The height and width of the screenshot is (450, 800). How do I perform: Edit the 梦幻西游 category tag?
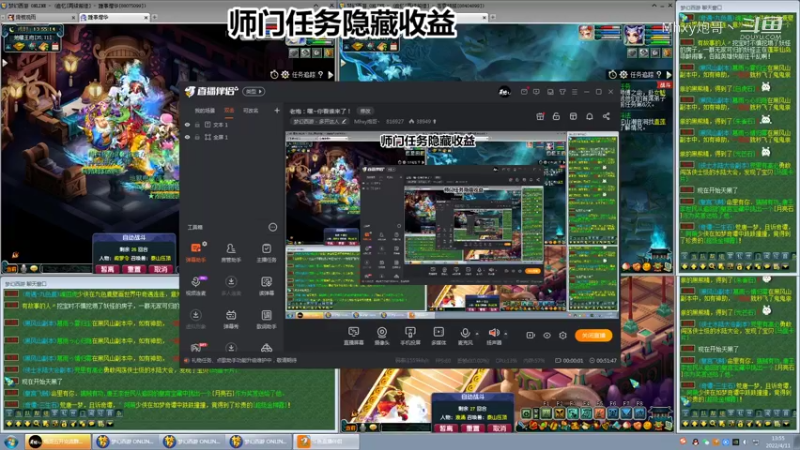(320, 121)
